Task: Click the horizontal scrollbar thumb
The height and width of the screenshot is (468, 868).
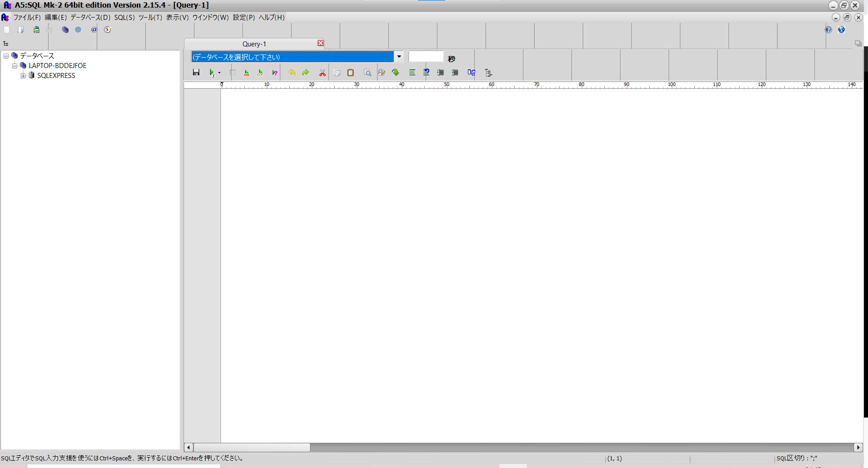Action: coord(252,447)
